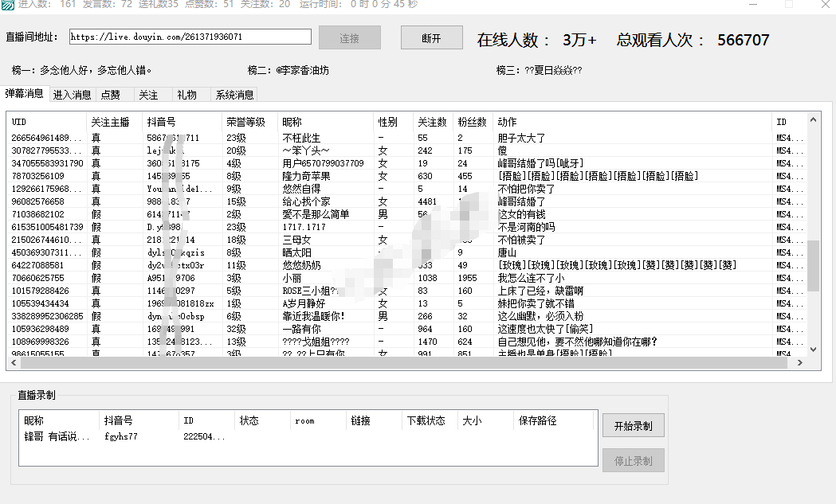This screenshot has height=504, width=836.
Task: Select the row with nickname 不枉此生
Action: 301,139
